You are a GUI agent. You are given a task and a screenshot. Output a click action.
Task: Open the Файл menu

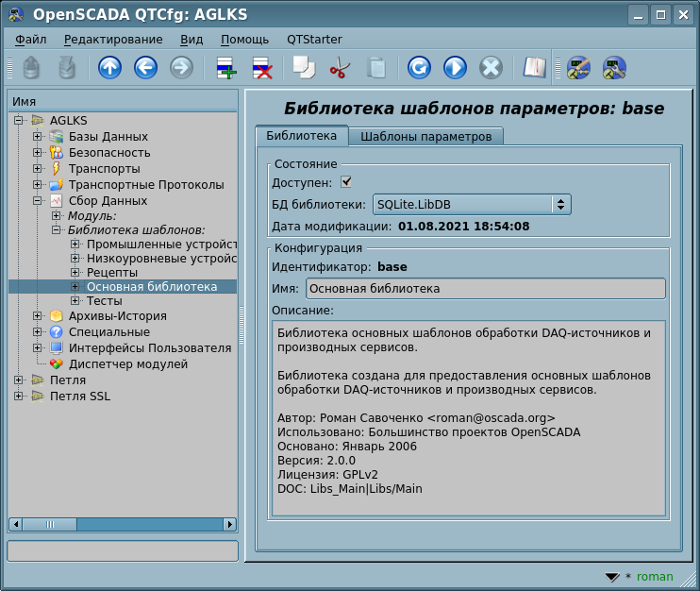pos(31,40)
